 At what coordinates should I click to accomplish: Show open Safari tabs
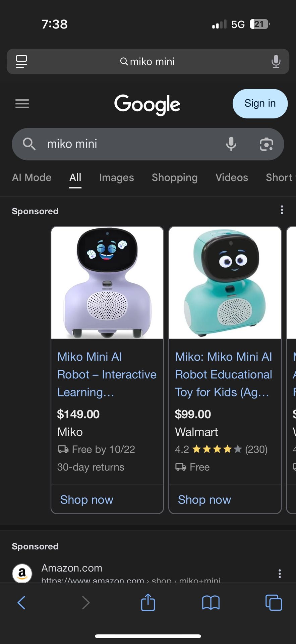tap(274, 602)
